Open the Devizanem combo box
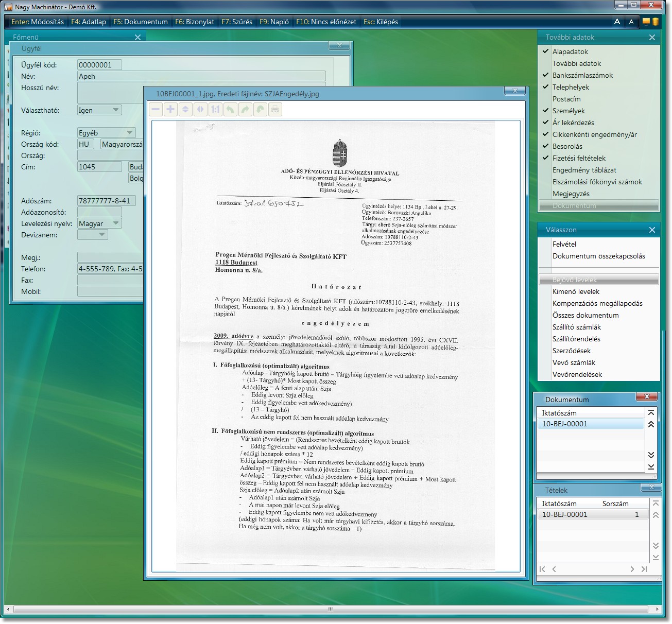 [x=102, y=235]
